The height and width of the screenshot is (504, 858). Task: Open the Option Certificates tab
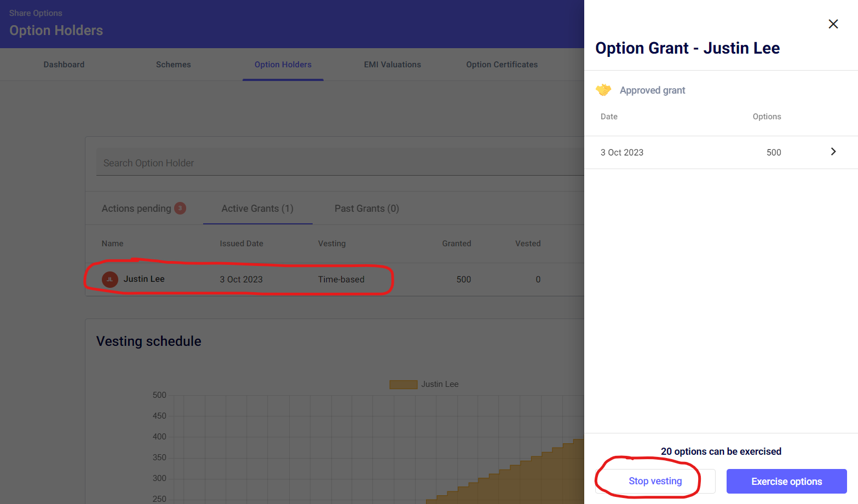502,65
